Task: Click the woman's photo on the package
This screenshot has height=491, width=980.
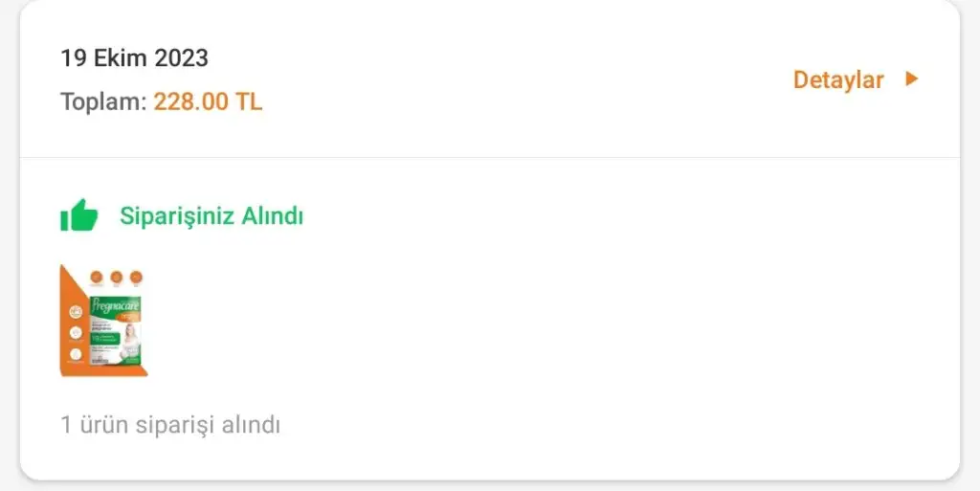Action: [130, 343]
